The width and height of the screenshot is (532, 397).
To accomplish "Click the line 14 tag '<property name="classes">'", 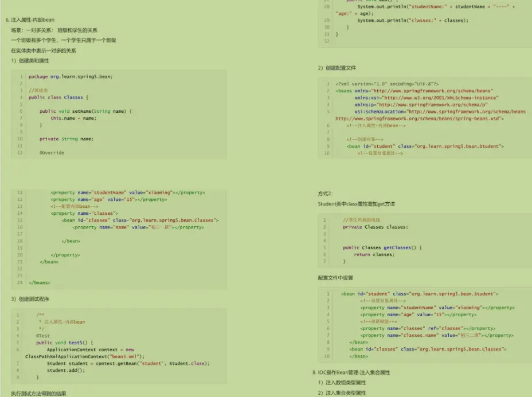I will coord(84,213).
